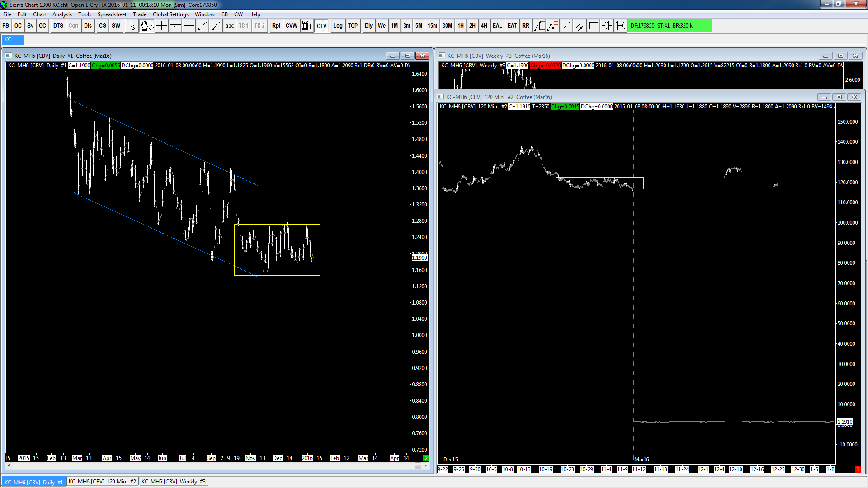Switch to KC-MH6 120 Min #2 tab

tap(102, 482)
